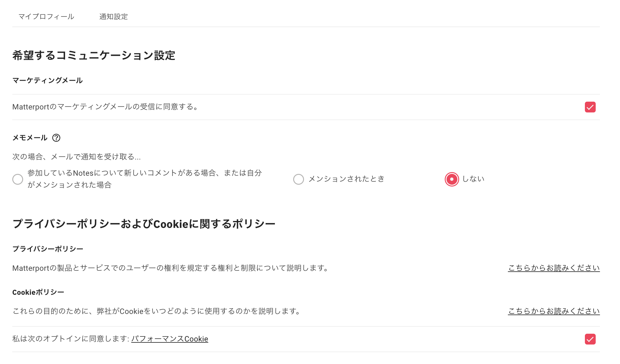Click the 私は次のオプトインに同意します text
This screenshot has width=620, height=364.
pyautogui.click(x=71, y=339)
